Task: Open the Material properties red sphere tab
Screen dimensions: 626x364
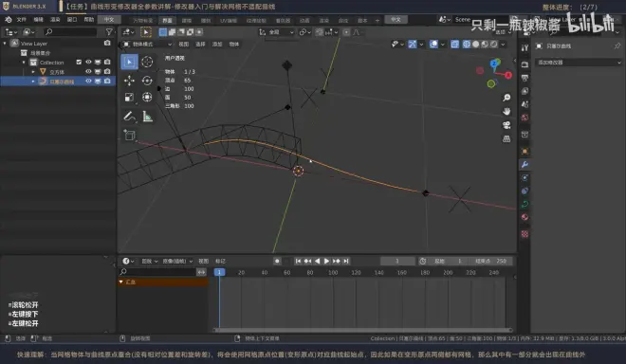Action: [525, 217]
